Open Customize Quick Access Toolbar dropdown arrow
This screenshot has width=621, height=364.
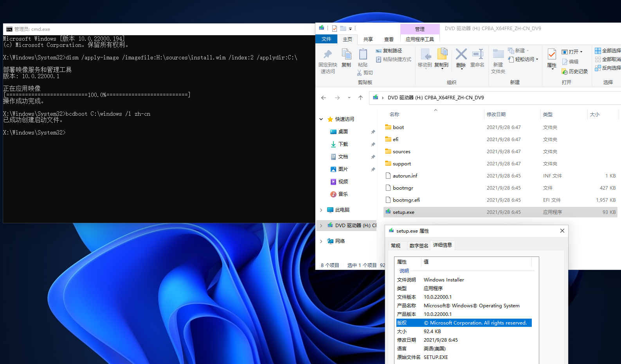350,29
